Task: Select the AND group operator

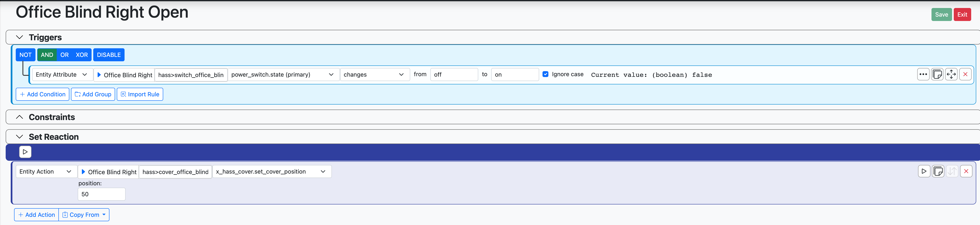Action: [47, 55]
